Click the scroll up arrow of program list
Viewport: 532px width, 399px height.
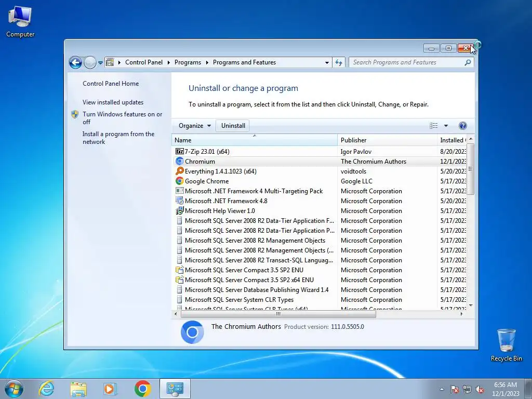click(470, 139)
